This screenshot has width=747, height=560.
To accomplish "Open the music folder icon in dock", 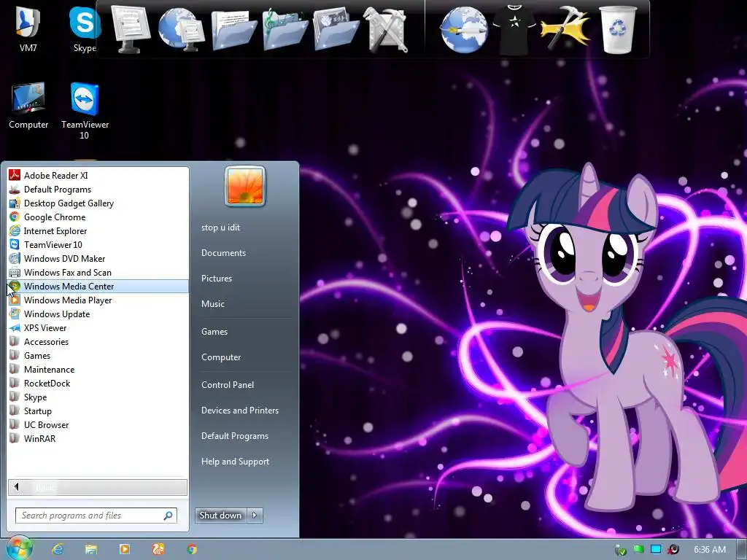I will click(284, 29).
